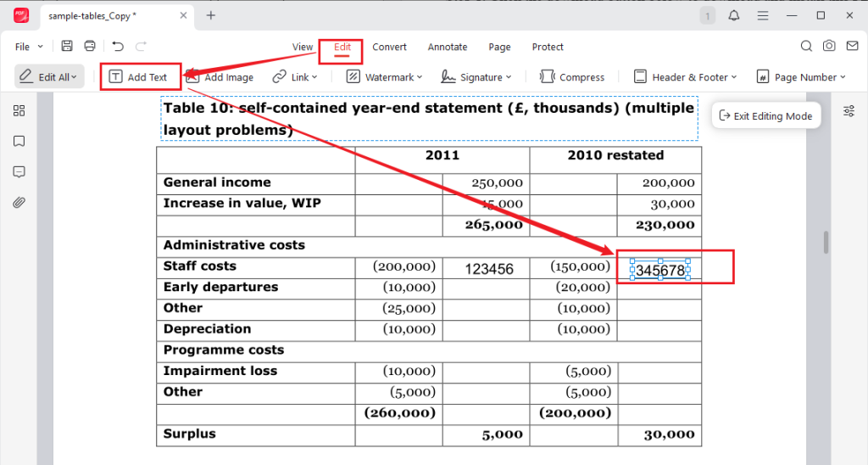The height and width of the screenshot is (465, 868).
Task: Switch to the Page tab
Action: [x=499, y=48]
